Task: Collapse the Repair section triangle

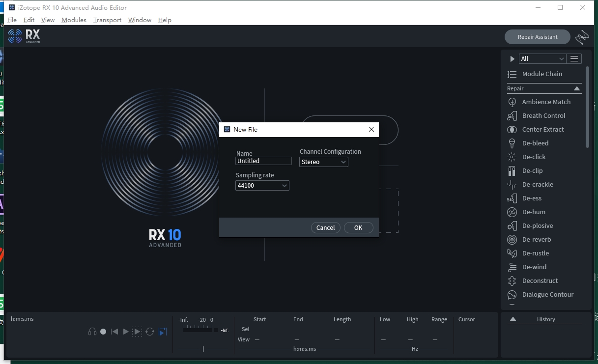Action: (577, 88)
